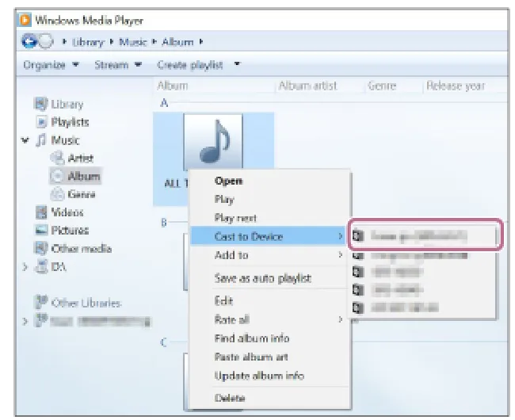Image resolution: width=515 pixels, height=420 pixels.
Task: Select the Library icon in the sidebar
Action: tap(40, 104)
